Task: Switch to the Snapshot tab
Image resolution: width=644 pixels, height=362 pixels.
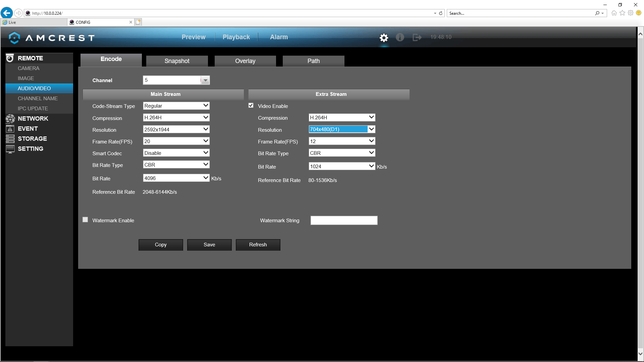Action: click(177, 61)
